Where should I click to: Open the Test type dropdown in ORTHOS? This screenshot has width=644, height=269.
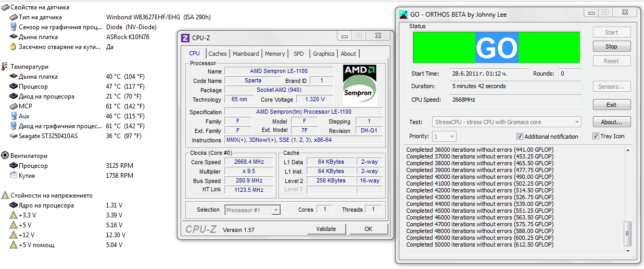[x=507, y=122]
